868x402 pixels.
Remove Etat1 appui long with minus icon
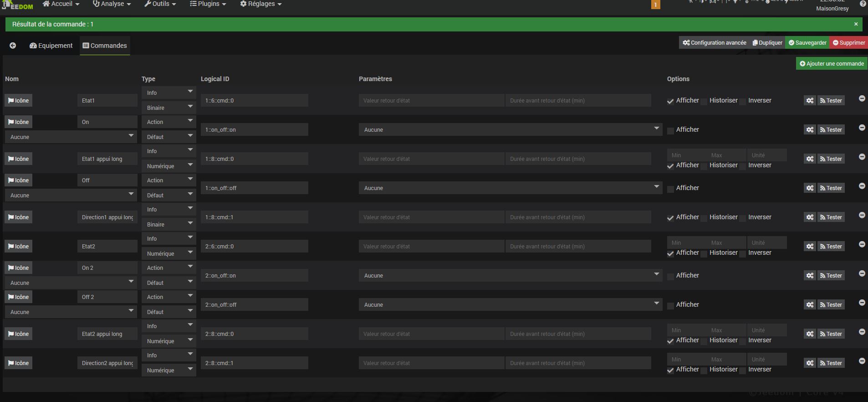coord(862,157)
